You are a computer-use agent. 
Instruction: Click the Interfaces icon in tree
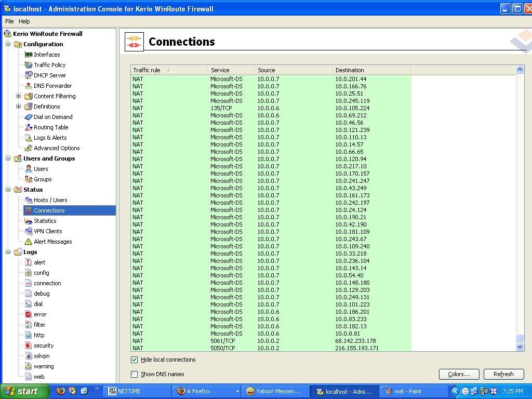29,55
